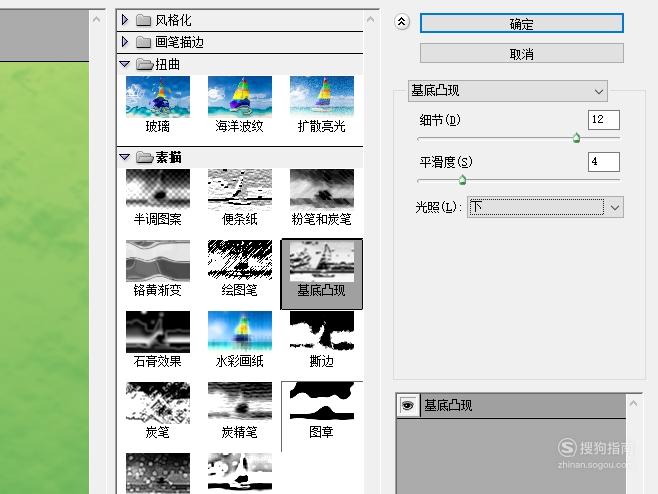Click the 确定 button
The height and width of the screenshot is (494, 658).
(x=522, y=23)
